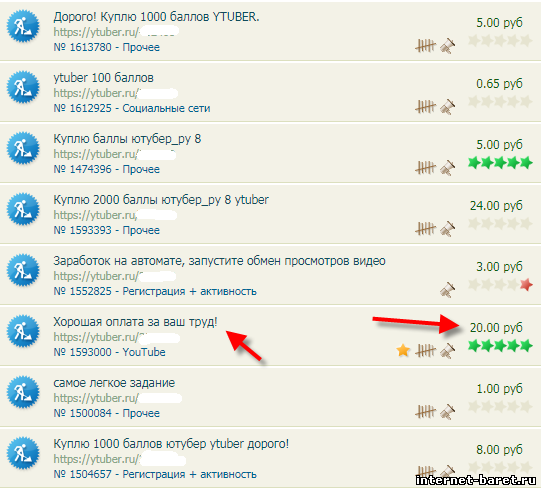Click pushpin icon for task 1612925

click(x=447, y=107)
